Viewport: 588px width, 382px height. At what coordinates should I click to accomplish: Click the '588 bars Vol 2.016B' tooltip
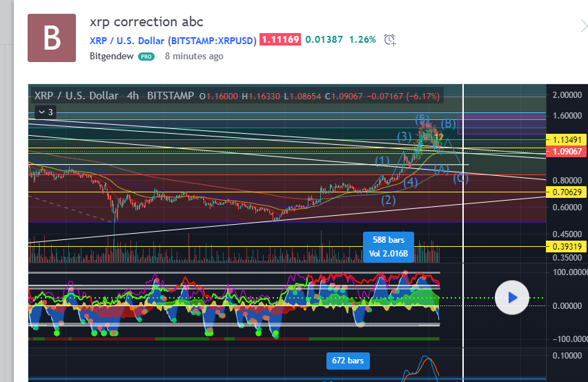point(388,247)
